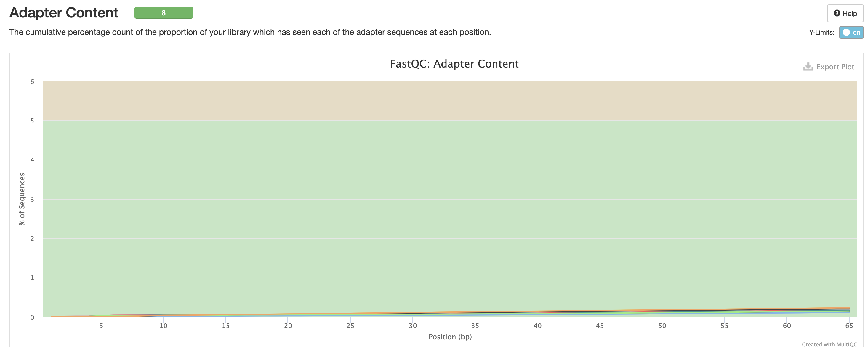Image resolution: width=868 pixels, height=347 pixels.
Task: Open the Help button
Action: tap(845, 14)
